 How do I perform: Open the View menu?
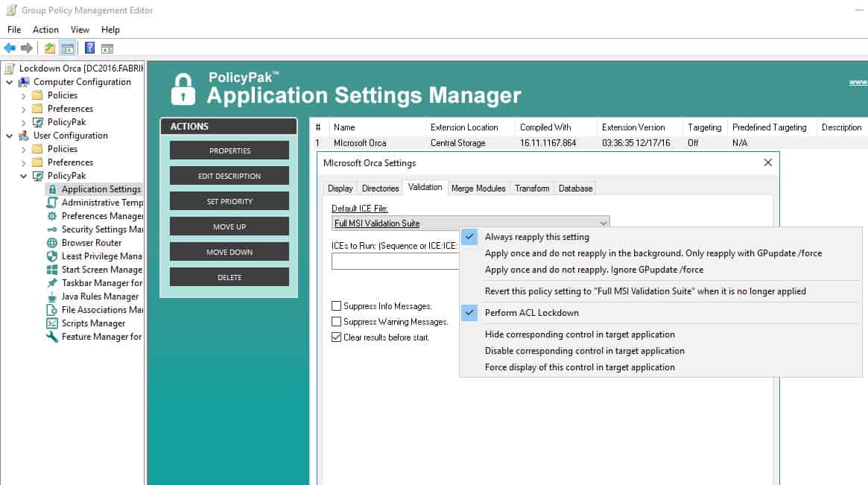(80, 30)
